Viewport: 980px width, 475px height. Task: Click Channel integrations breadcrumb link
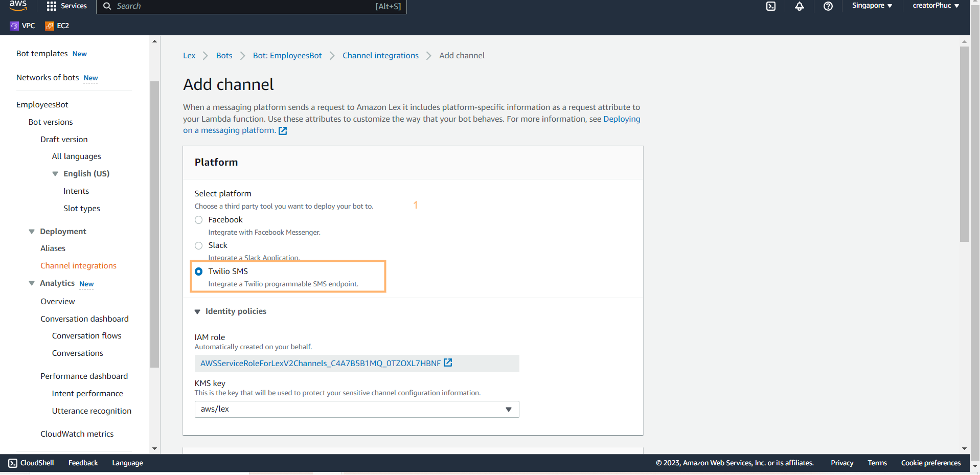[380, 56]
